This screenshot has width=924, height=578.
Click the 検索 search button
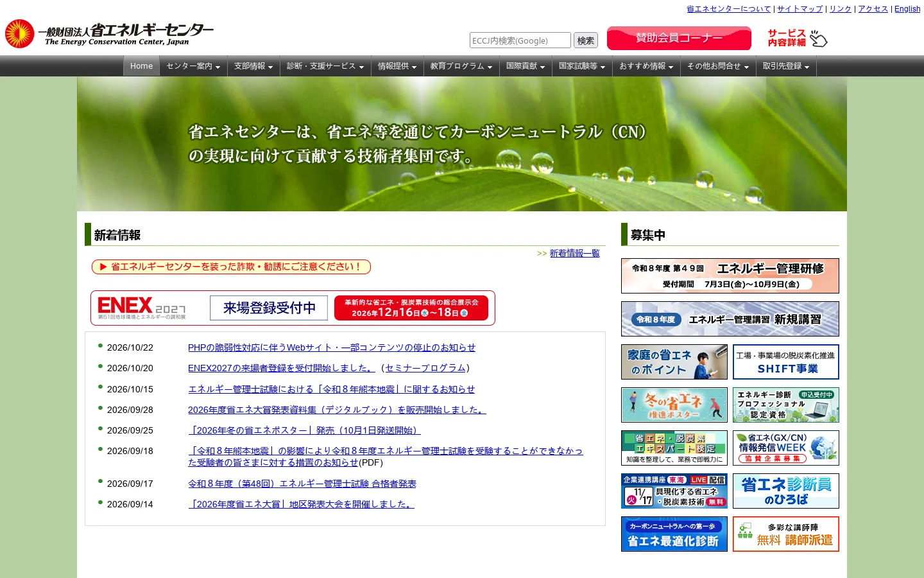pos(586,40)
